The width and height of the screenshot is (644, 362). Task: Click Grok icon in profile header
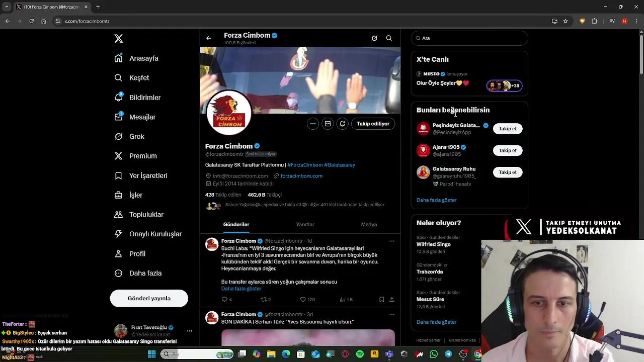click(374, 38)
